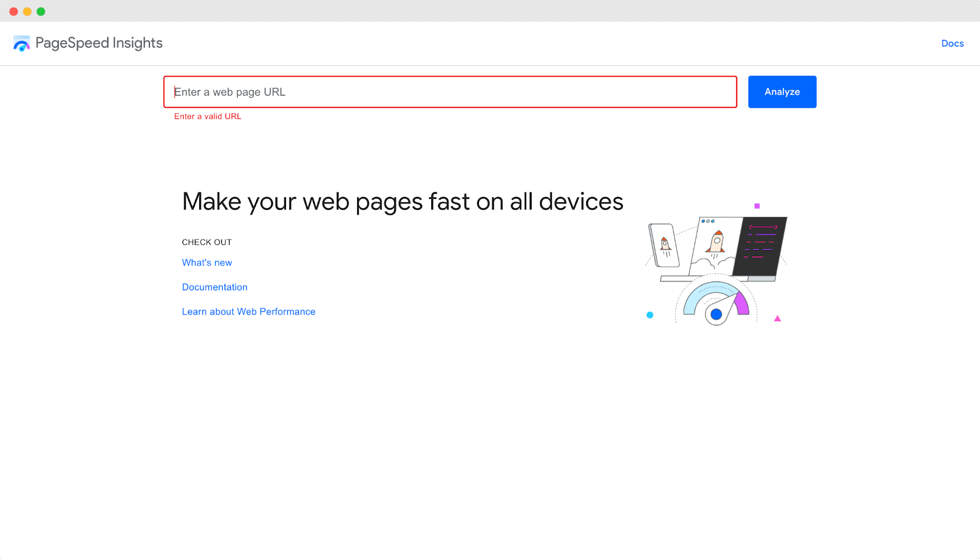Image resolution: width=980 pixels, height=559 pixels.
Task: Click the yellow traffic light button
Action: coord(26,11)
